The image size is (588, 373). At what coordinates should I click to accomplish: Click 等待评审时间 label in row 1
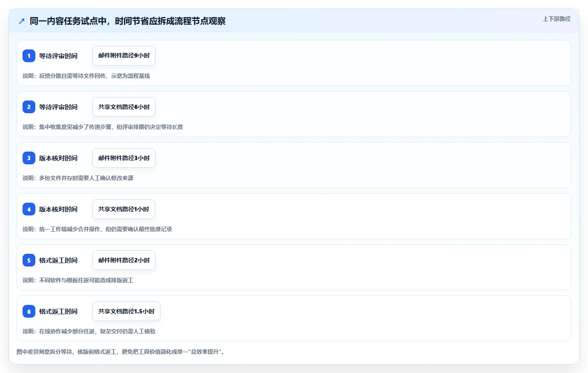[58, 56]
